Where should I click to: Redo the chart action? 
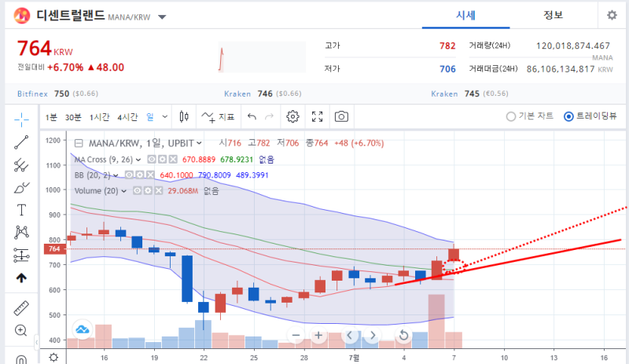269,117
